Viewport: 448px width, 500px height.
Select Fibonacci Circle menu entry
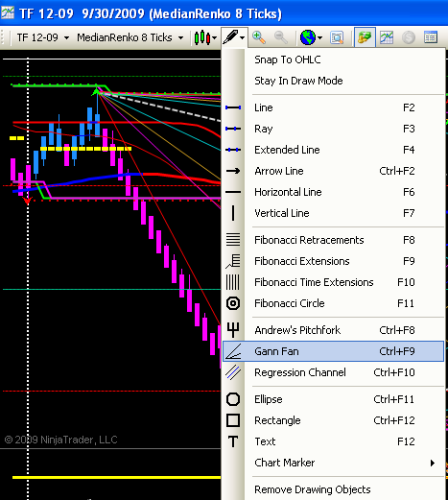[x=333, y=303]
